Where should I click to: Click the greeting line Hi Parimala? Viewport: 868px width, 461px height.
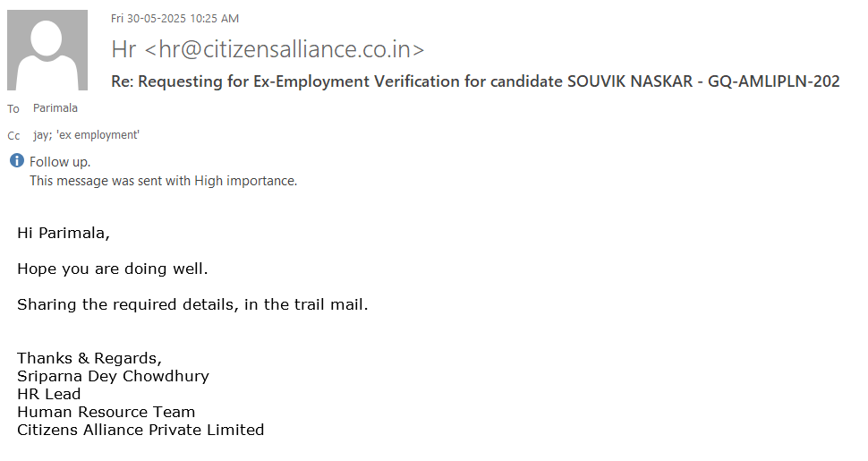[x=64, y=234]
